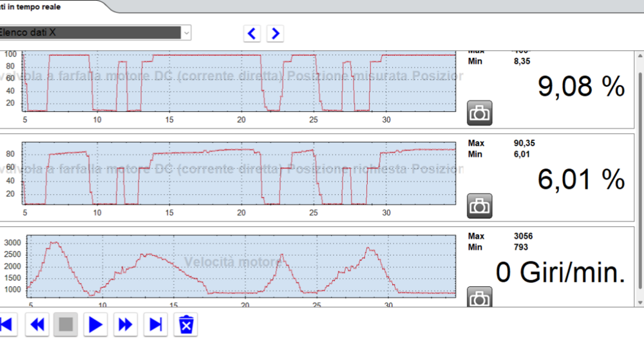
Task: Delete recording with the trash bin icon
Action: click(x=186, y=324)
